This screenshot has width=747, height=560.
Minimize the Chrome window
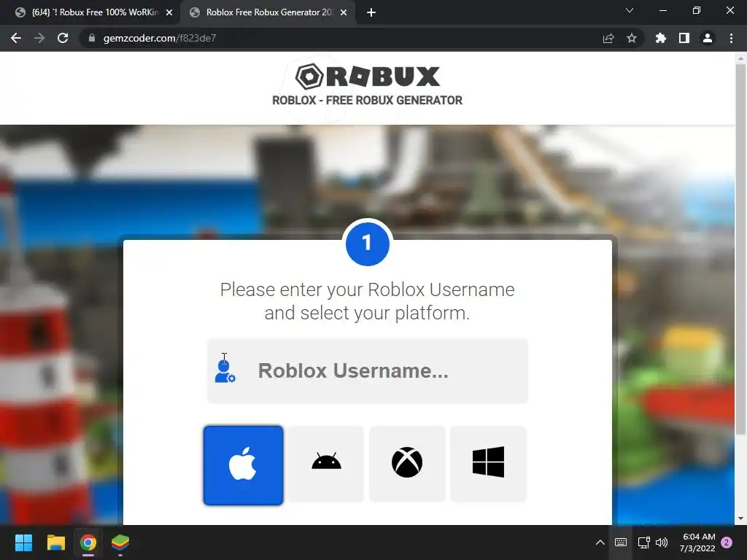[662, 10]
